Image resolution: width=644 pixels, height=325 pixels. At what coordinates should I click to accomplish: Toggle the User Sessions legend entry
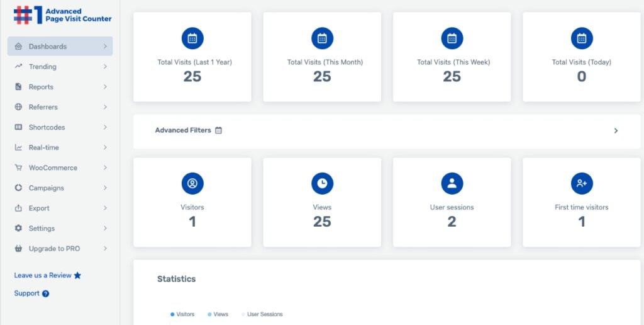[x=262, y=314]
